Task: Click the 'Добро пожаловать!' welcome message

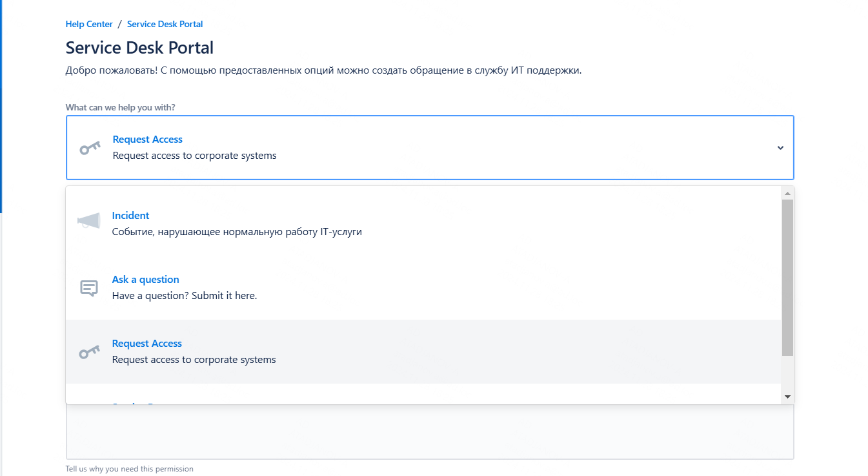Action: 324,70
